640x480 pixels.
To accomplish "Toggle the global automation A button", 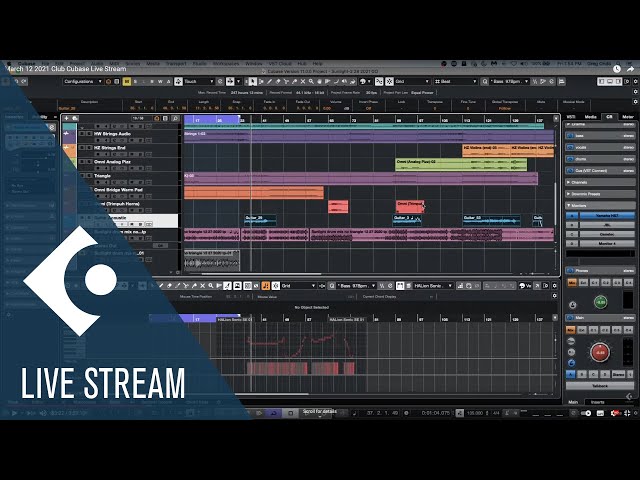I will 169,82.
